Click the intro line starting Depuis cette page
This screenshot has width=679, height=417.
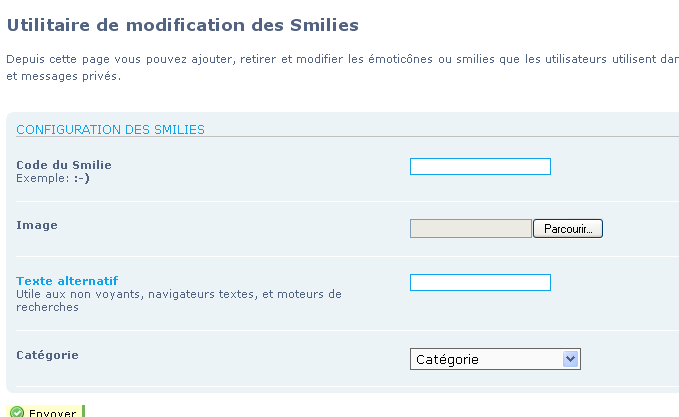(343, 59)
